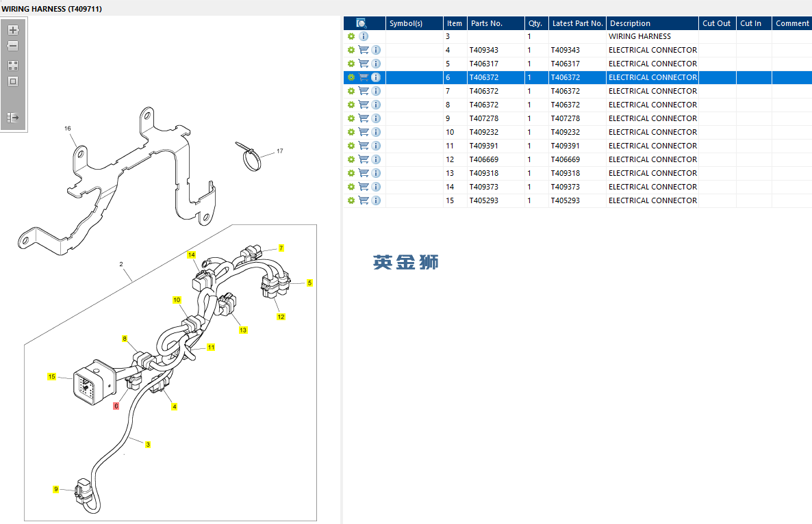Add item 9 T407278 to cart

(364, 118)
